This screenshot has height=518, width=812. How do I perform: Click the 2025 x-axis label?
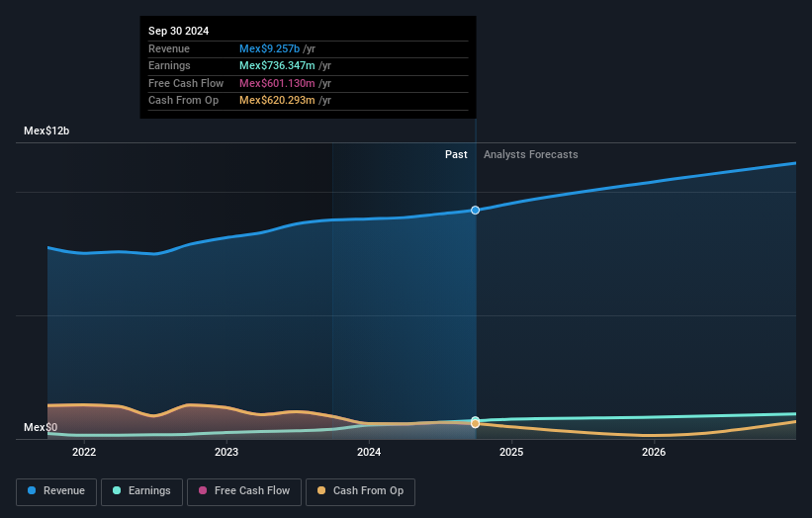pyautogui.click(x=511, y=453)
